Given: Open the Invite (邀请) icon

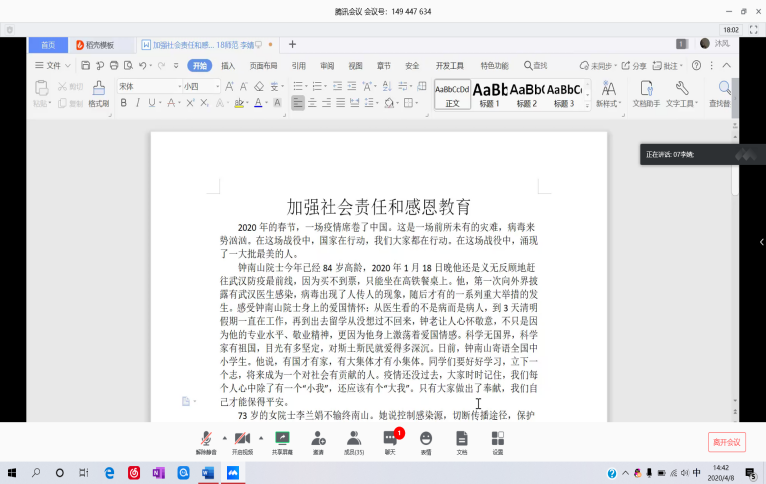Looking at the screenshot, I should 318,441.
